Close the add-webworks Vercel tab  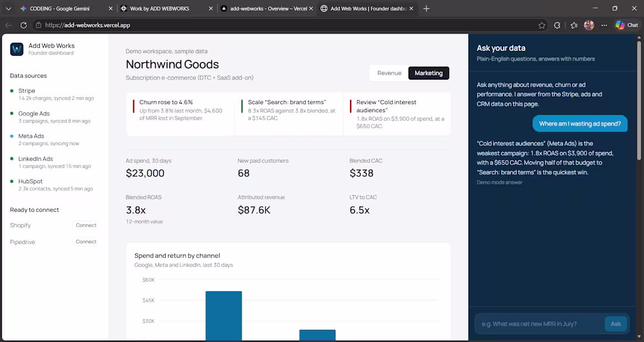pyautogui.click(x=311, y=9)
